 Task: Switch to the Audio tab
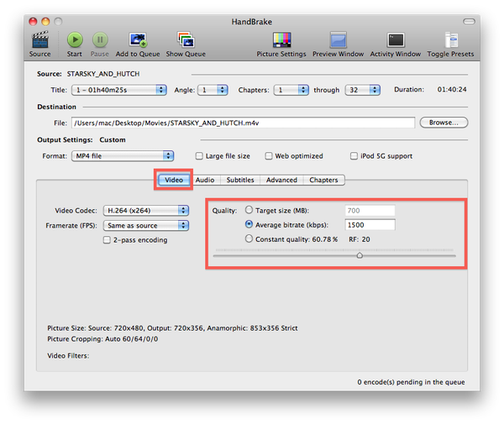205,180
